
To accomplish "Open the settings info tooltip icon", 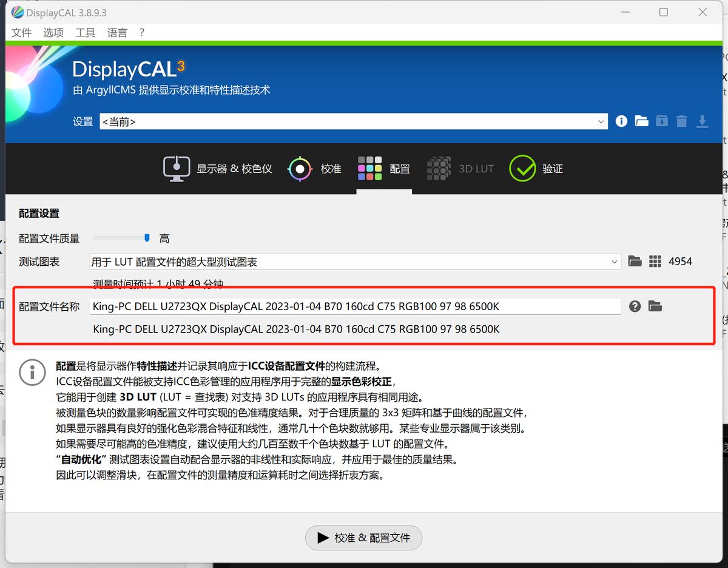I will click(x=621, y=121).
